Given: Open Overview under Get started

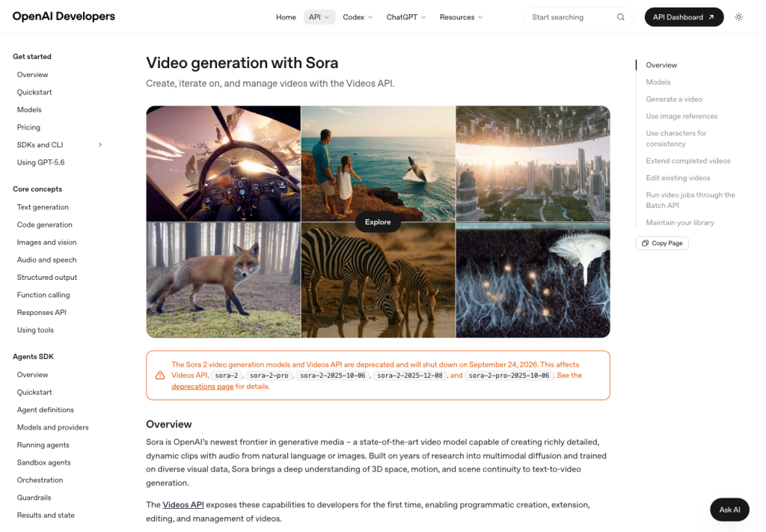Looking at the screenshot, I should [32, 75].
